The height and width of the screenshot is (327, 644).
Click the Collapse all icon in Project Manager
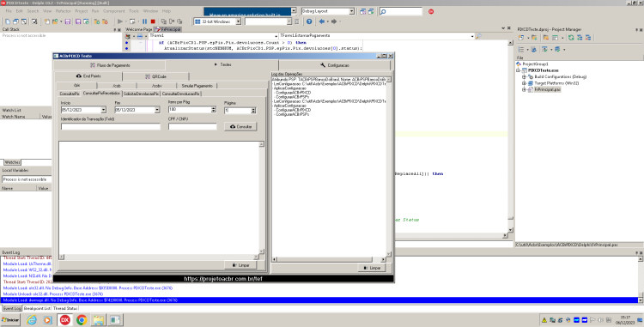(588, 38)
